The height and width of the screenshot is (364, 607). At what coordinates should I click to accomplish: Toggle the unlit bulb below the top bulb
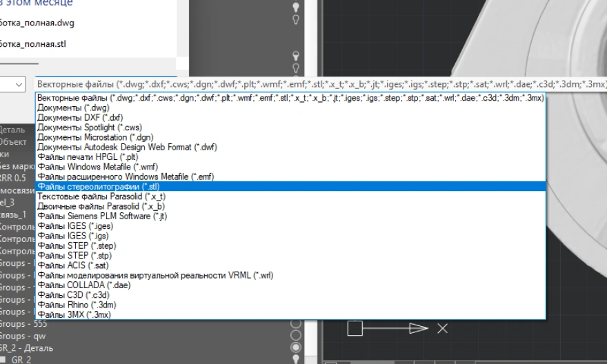[296, 20]
